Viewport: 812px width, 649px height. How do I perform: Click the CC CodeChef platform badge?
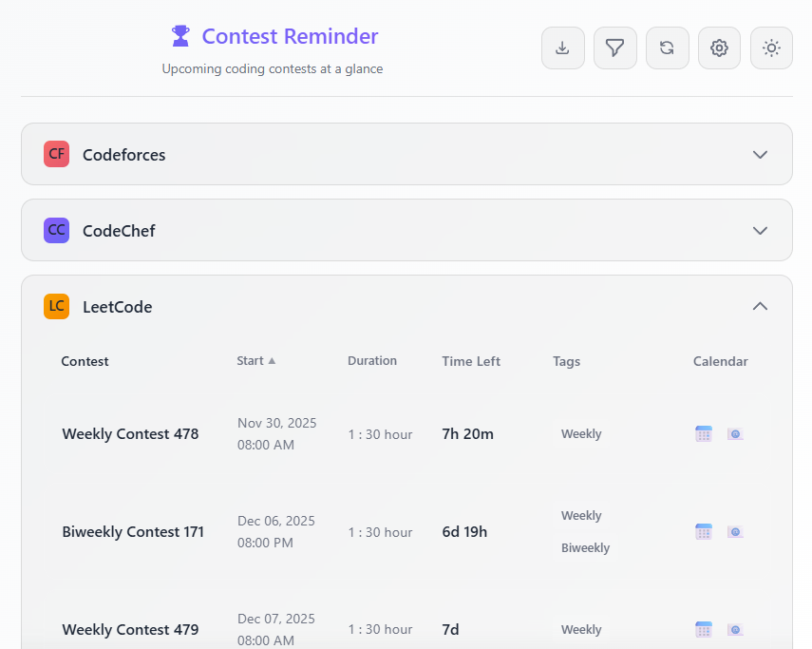click(56, 230)
